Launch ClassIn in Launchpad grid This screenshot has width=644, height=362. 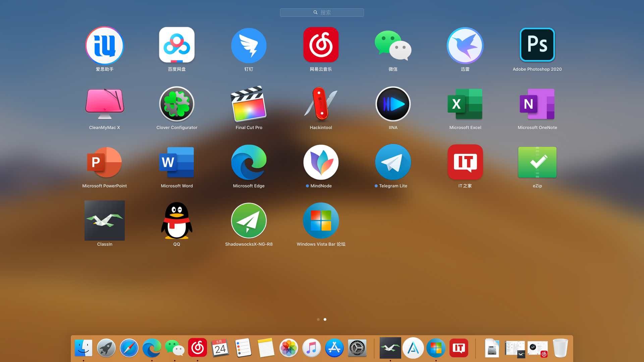[105, 220]
